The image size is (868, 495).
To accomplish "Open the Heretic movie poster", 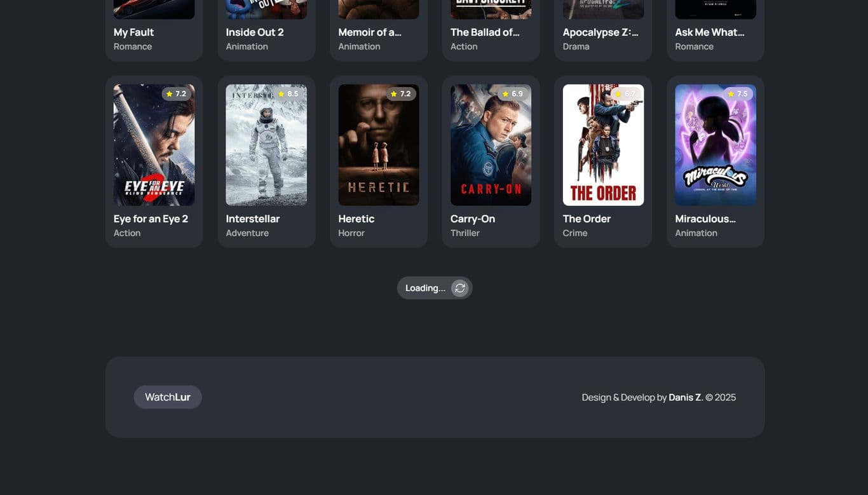I will tap(379, 145).
